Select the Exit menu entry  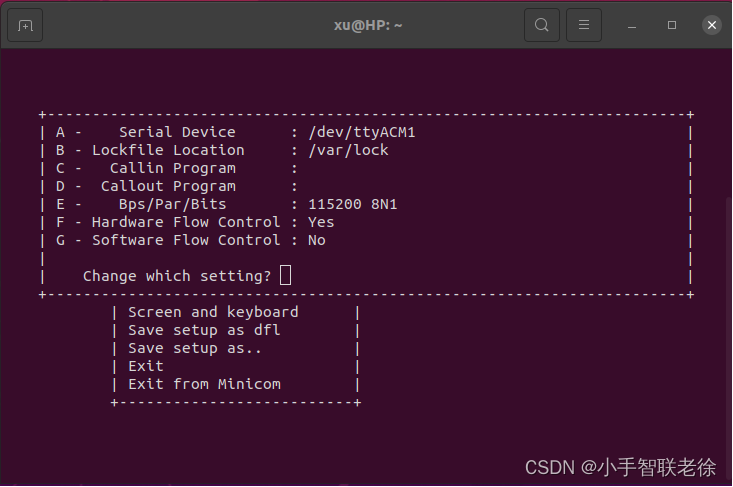click(x=146, y=366)
